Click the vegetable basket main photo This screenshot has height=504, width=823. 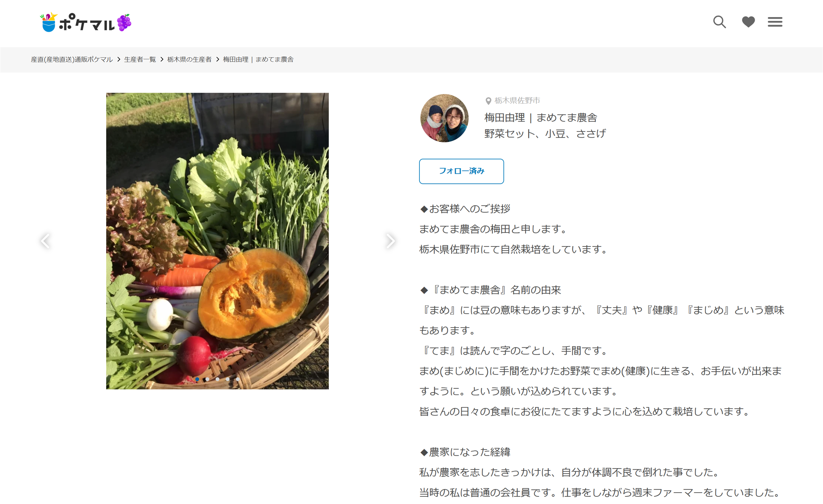217,241
